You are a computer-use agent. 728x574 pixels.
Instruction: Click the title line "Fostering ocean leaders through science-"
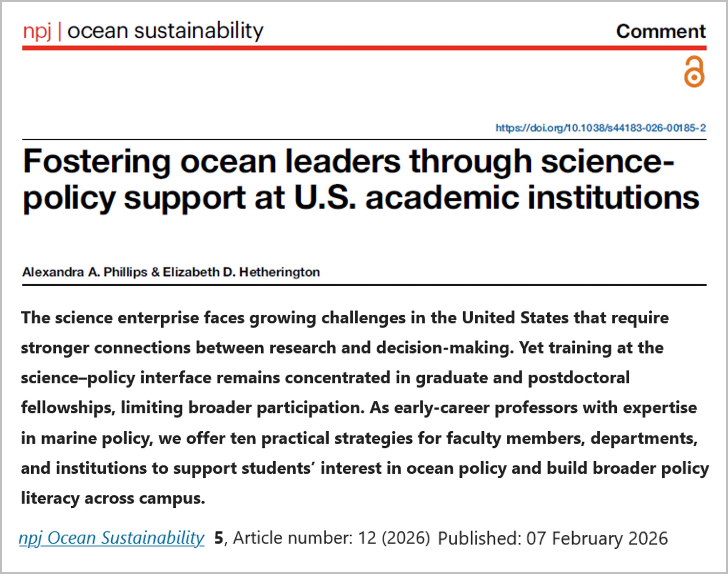click(349, 162)
